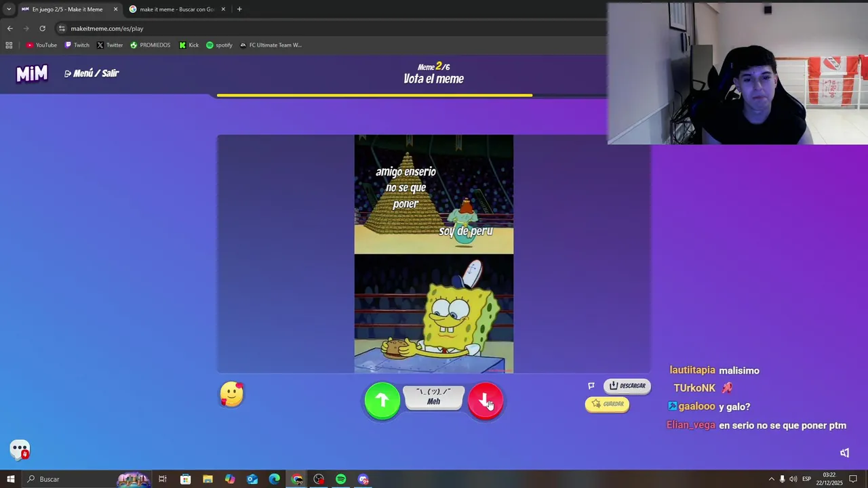The width and height of the screenshot is (868, 488).
Task: Click the MiM logo
Action: click(32, 73)
